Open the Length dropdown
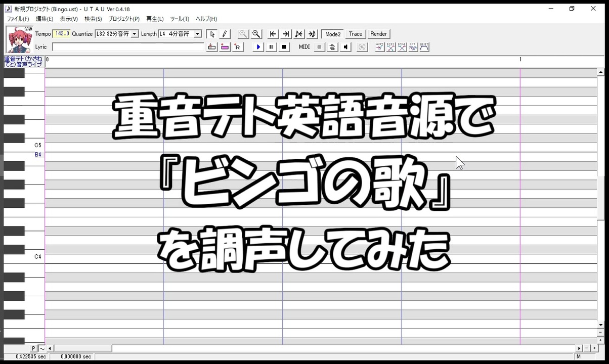This screenshot has height=364, width=609. (x=198, y=34)
